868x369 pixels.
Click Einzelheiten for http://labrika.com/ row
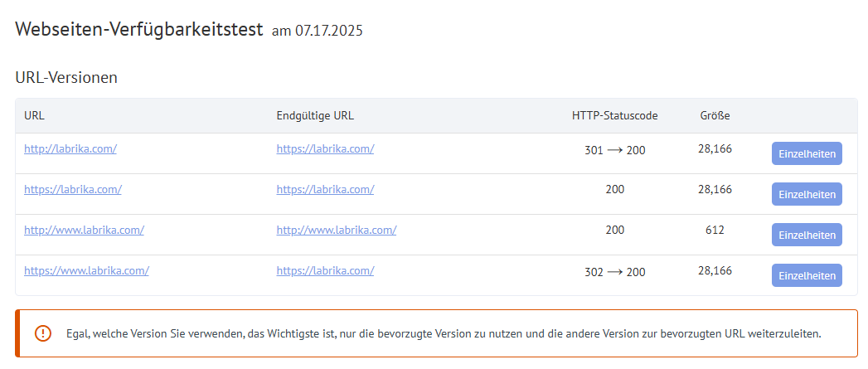point(807,153)
